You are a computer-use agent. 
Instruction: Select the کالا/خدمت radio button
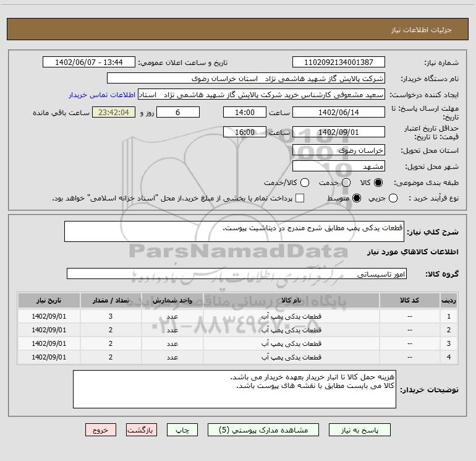pos(305,183)
